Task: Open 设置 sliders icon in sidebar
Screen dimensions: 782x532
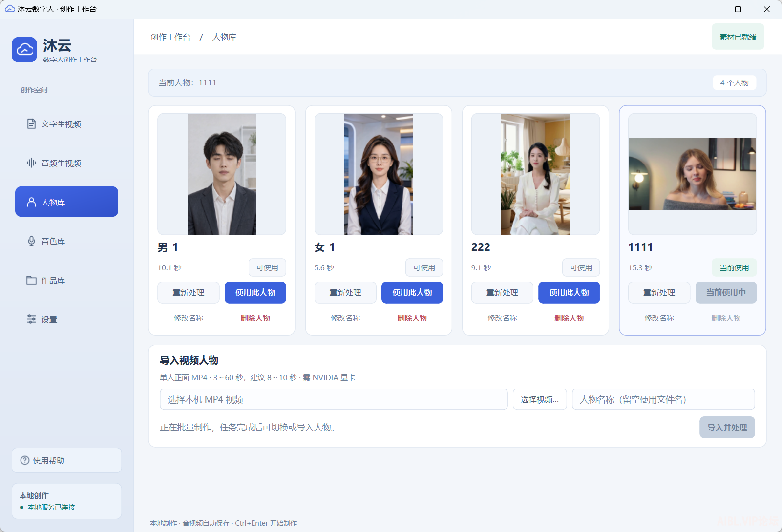Action: [x=31, y=319]
